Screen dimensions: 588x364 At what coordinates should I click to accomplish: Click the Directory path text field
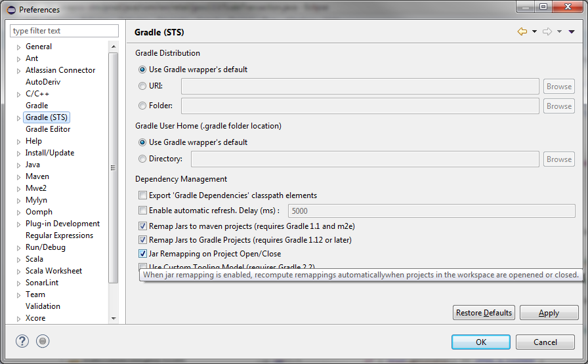coord(365,159)
